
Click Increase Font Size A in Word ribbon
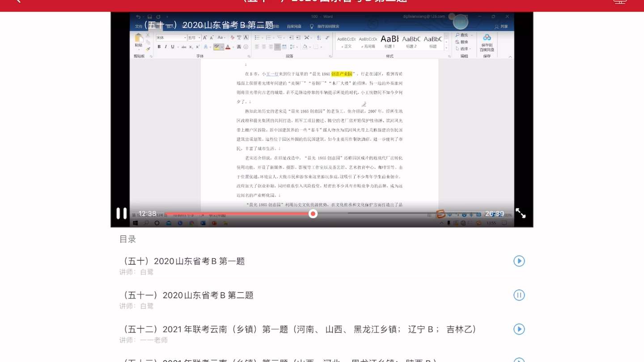click(x=205, y=38)
